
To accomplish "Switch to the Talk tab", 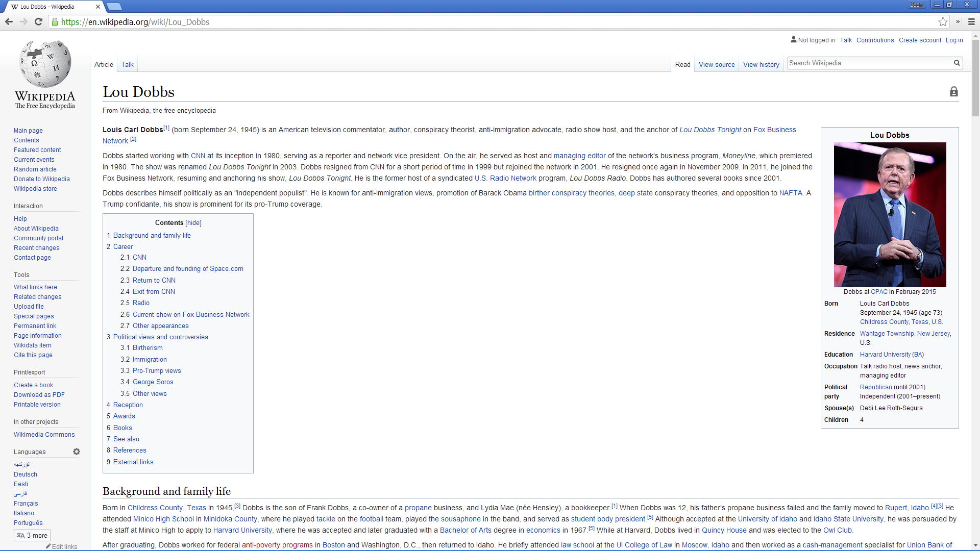I will (127, 64).
